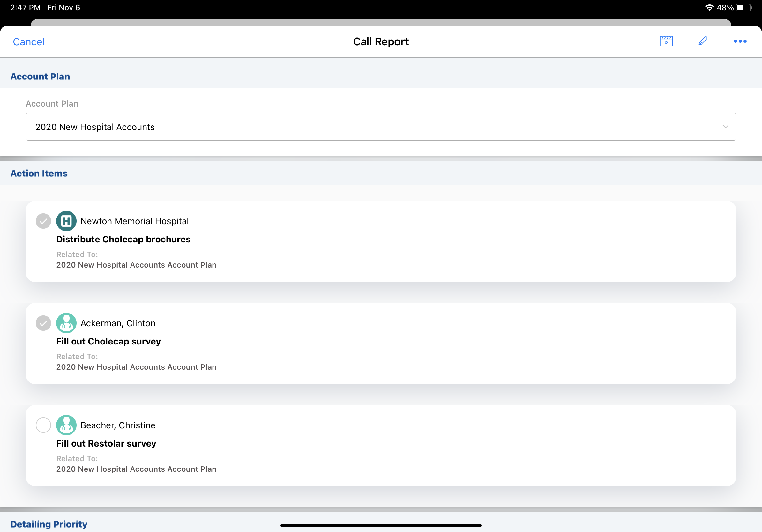
Task: Open the media presentation icon in header
Action: tap(666, 41)
